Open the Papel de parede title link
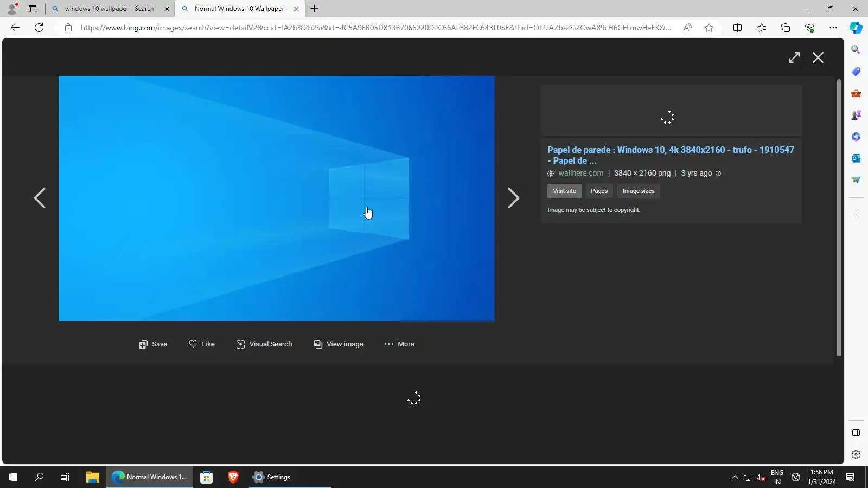This screenshot has width=868, height=488. 671,155
